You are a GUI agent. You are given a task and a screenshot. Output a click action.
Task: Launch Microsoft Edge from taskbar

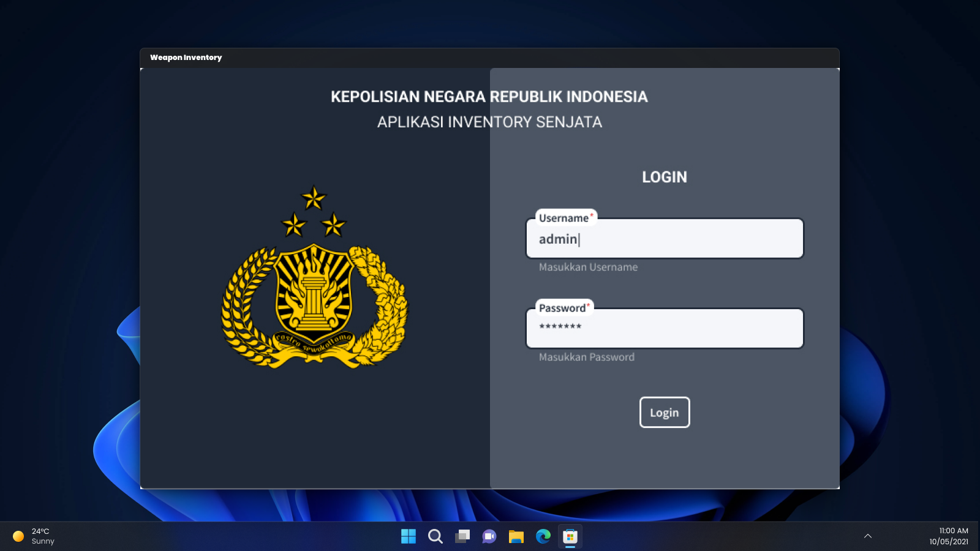[x=543, y=536]
